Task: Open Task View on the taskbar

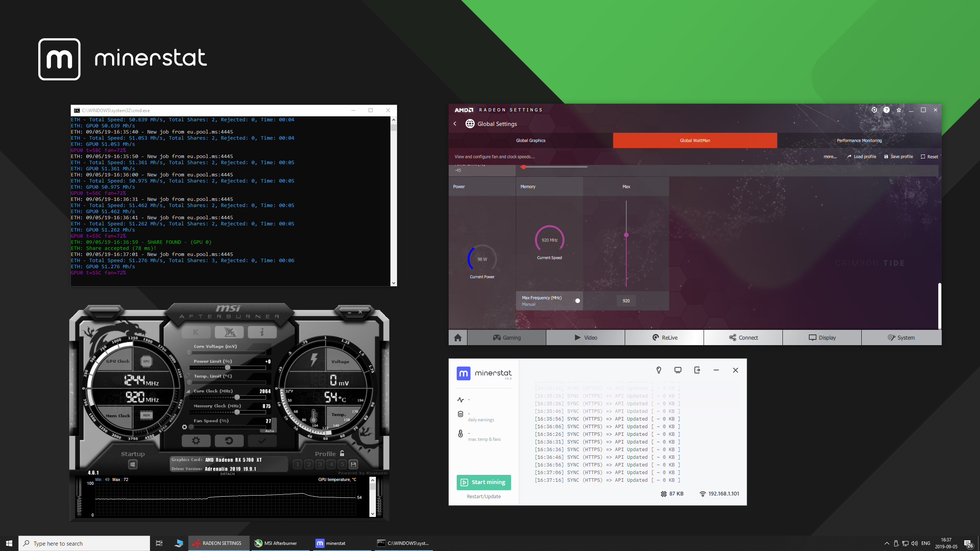Action: pyautogui.click(x=159, y=543)
